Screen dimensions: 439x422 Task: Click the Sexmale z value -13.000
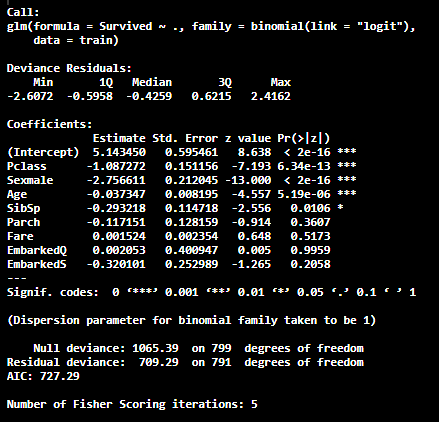coord(248,180)
